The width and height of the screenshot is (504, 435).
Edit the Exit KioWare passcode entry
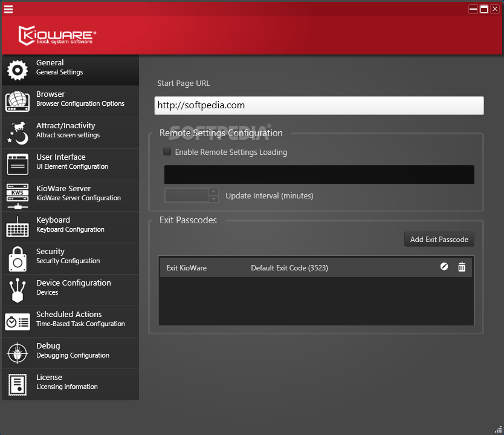(444, 267)
